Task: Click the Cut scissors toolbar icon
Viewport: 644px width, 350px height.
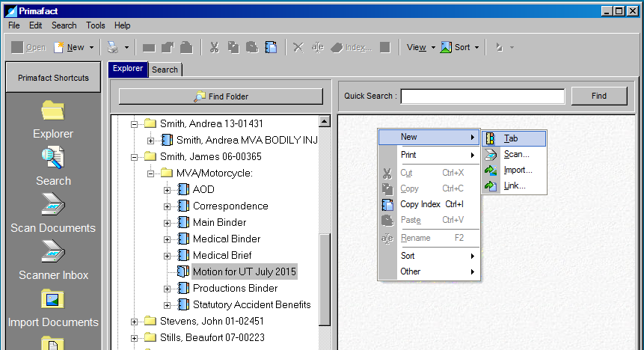Action: point(214,47)
